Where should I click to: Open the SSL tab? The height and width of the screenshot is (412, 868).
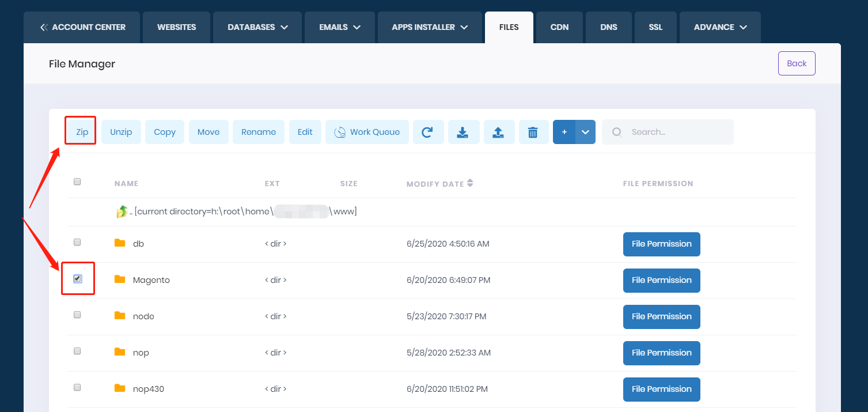[x=655, y=27]
